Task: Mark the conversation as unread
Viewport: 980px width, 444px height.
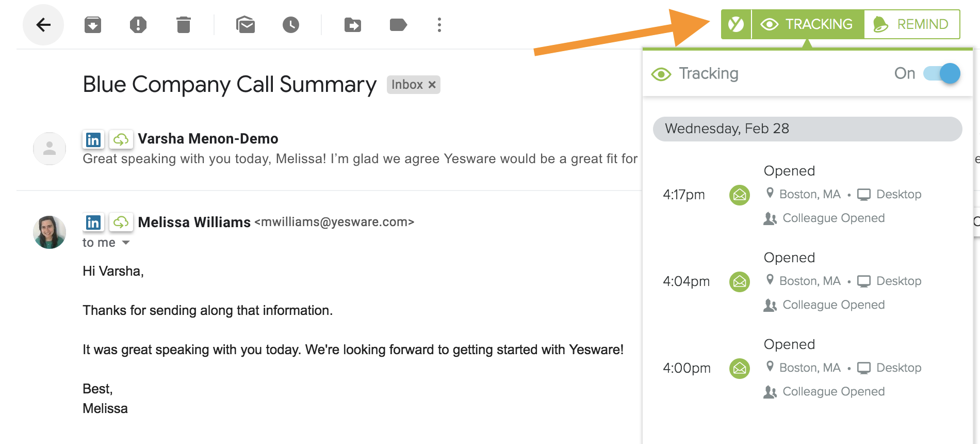Action: pos(246,25)
